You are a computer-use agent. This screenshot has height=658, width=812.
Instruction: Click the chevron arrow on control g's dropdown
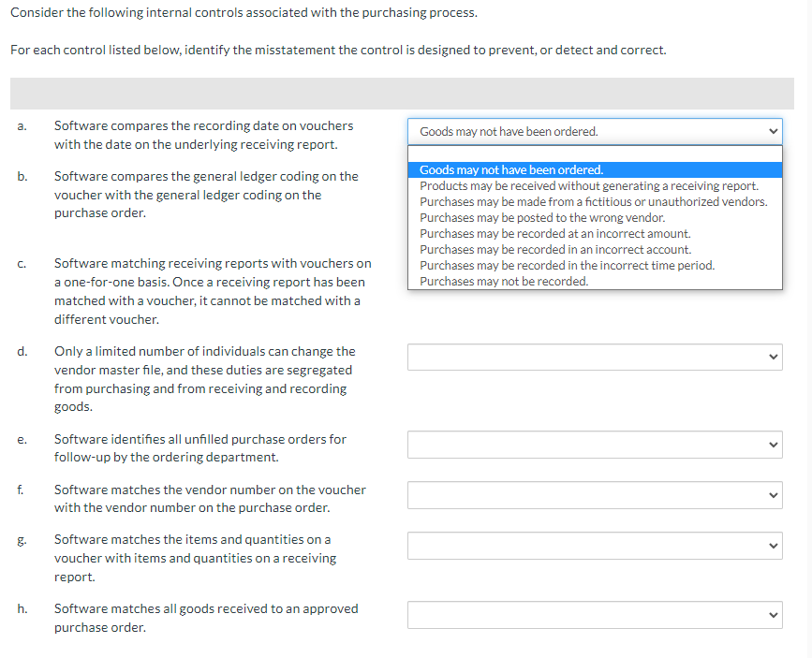(x=772, y=546)
